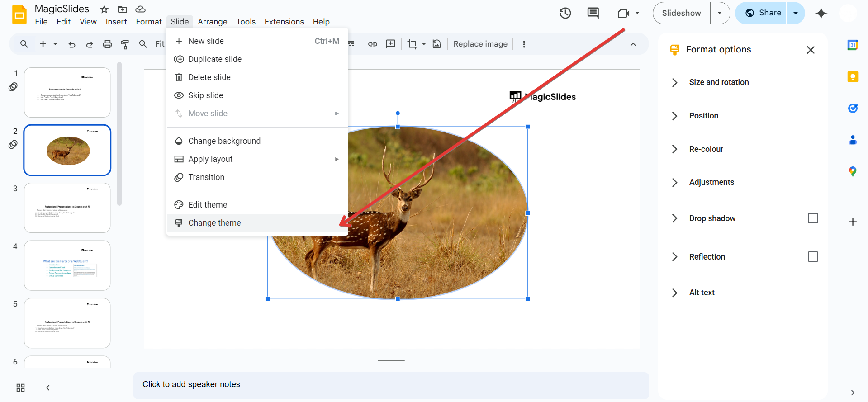The width and height of the screenshot is (868, 402).
Task: Open the comments panel icon
Action: (x=593, y=13)
